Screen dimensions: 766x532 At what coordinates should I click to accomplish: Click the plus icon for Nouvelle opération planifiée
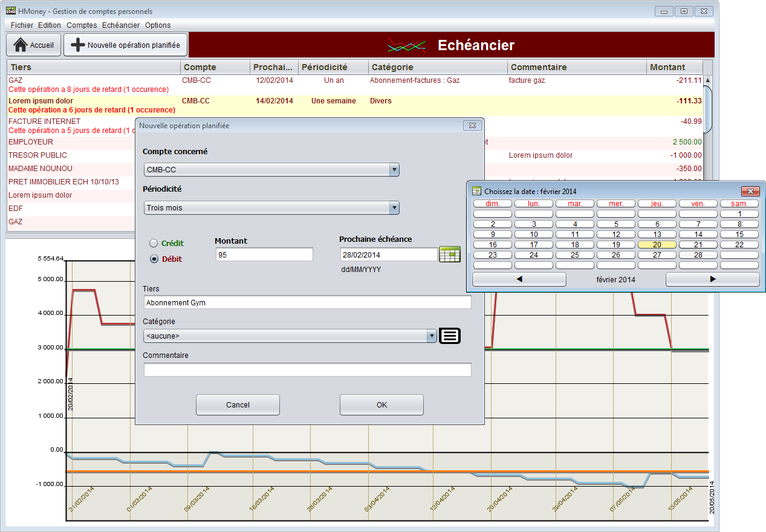coord(78,45)
